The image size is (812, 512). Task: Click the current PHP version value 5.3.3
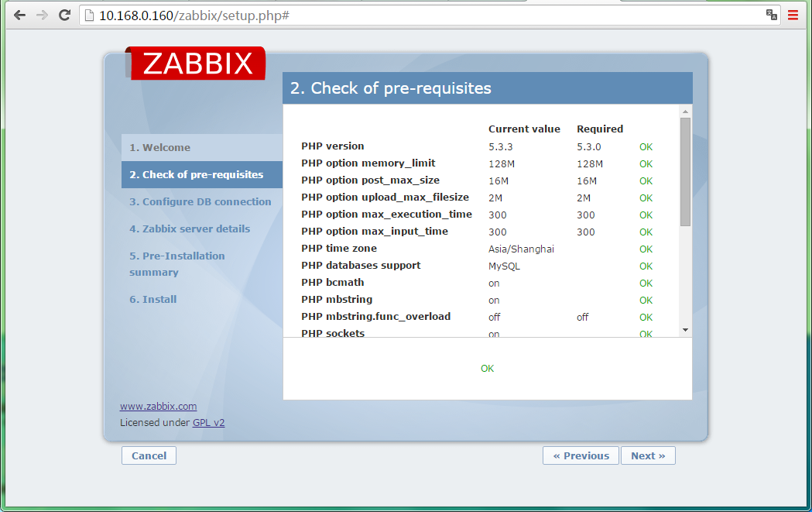(x=500, y=147)
